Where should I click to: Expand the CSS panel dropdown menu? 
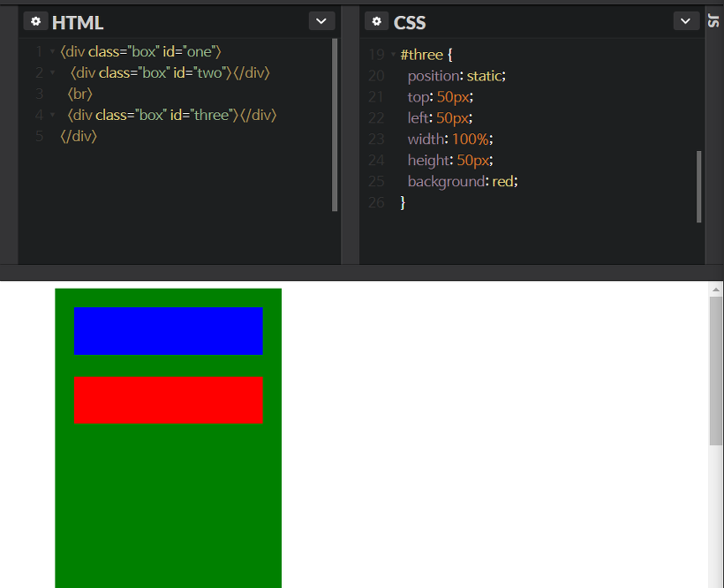coord(686,21)
